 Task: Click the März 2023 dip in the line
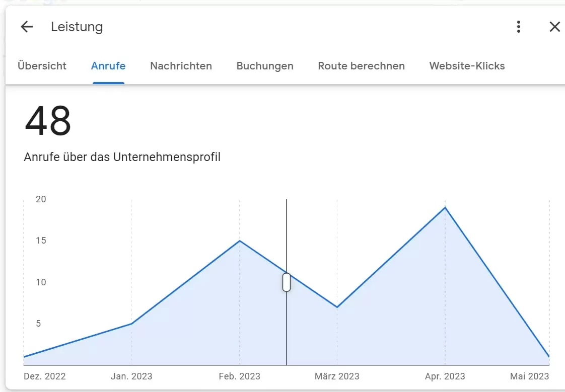click(336, 306)
